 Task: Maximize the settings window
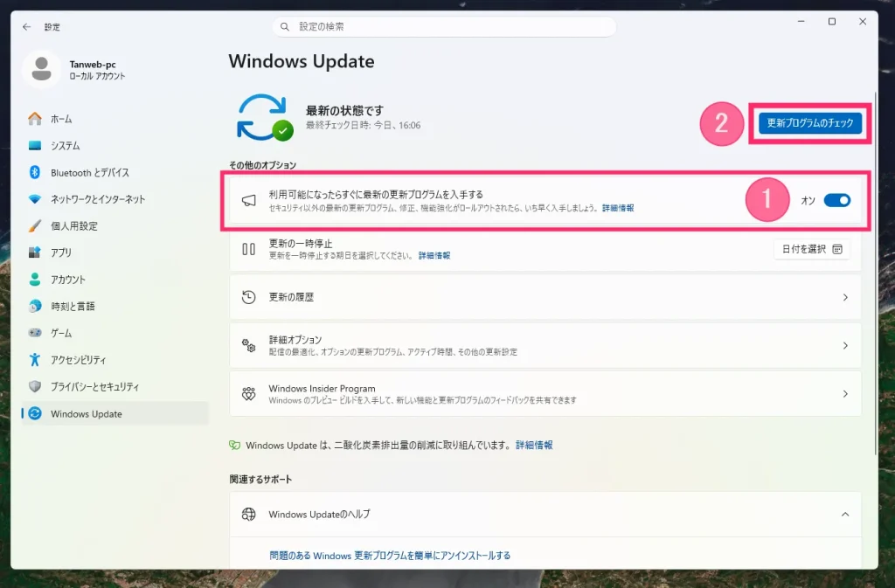point(832,22)
